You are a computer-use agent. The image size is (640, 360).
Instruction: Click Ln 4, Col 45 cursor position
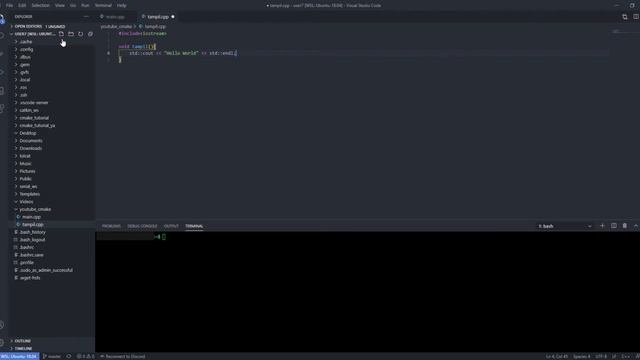pos(556,356)
